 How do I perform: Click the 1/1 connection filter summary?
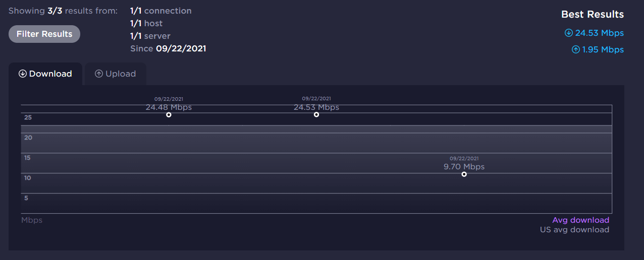(160, 11)
